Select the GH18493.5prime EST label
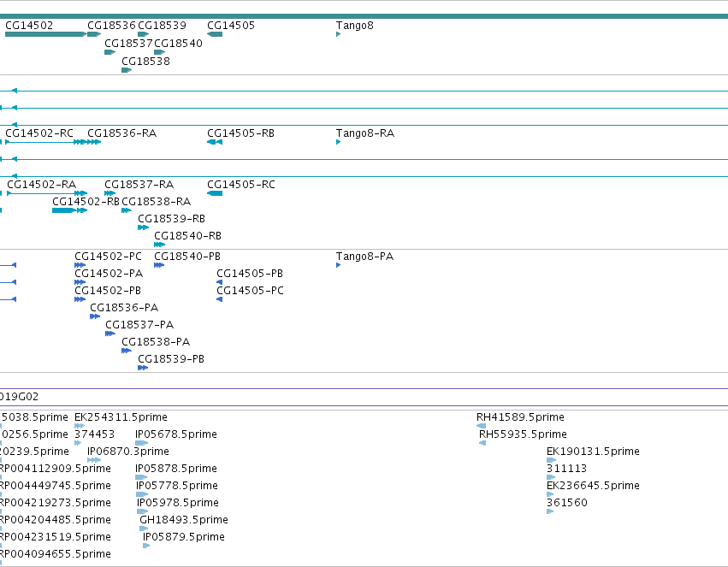 pyautogui.click(x=184, y=520)
